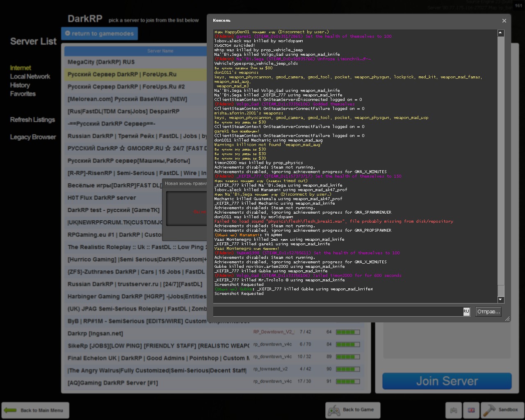Select the |UK|NEWRPFORUM.TK server

coord(113,222)
